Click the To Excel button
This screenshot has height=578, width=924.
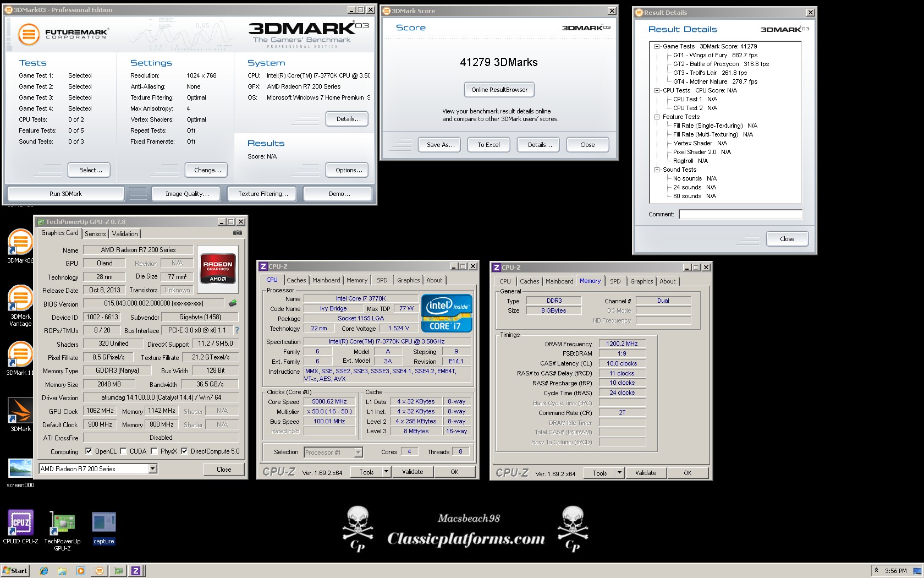pos(488,145)
